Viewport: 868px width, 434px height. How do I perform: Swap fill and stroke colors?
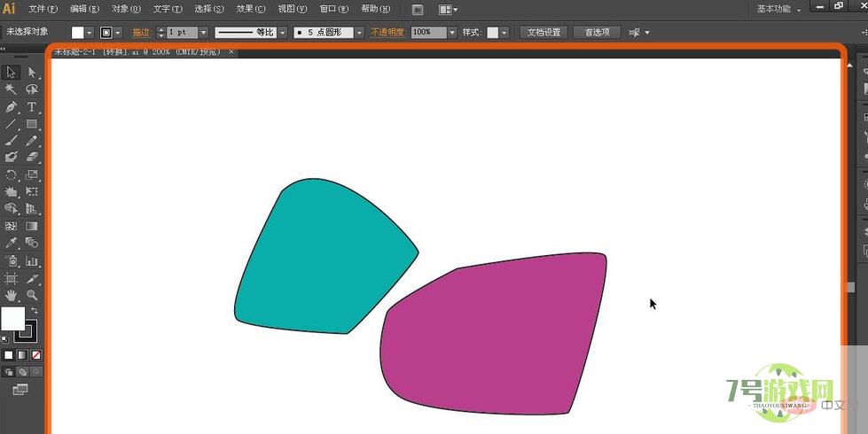(35, 311)
